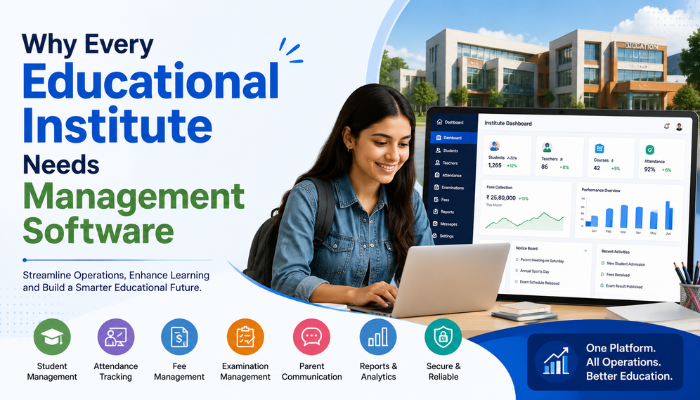Open the Annual Sports Day notice
The width and height of the screenshot is (700, 400).
click(532, 271)
